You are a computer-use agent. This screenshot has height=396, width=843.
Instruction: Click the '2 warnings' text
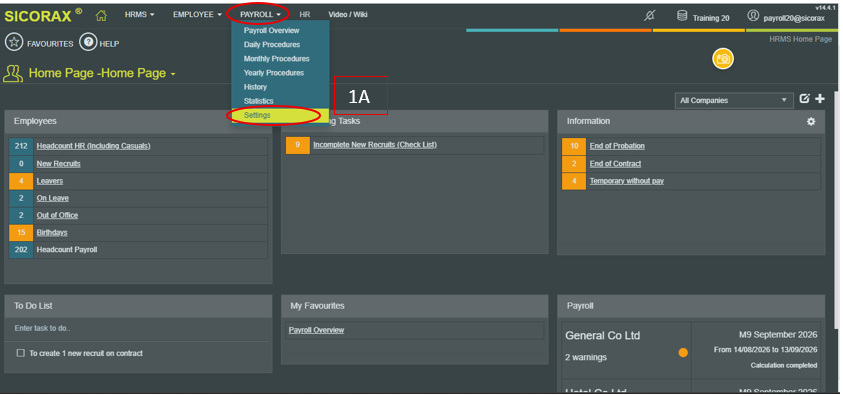point(586,357)
